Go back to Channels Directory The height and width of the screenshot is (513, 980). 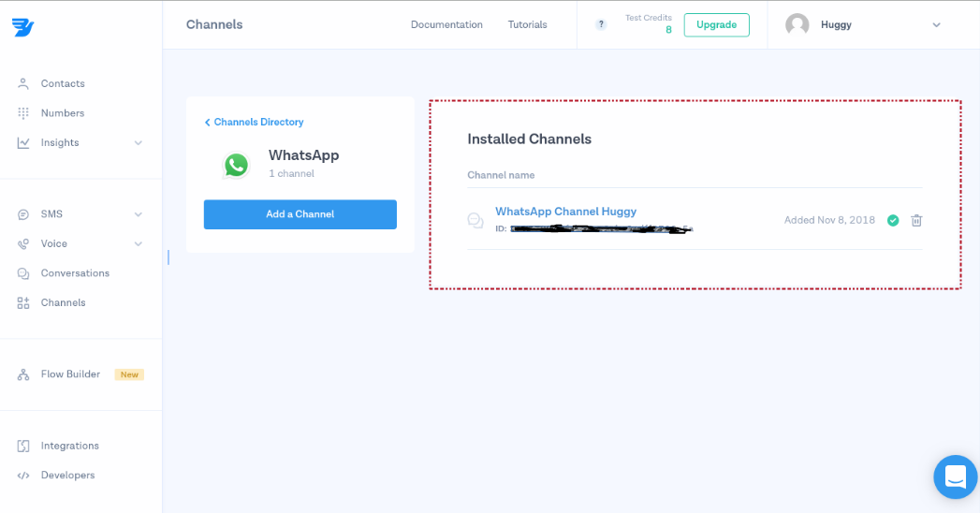254,122
